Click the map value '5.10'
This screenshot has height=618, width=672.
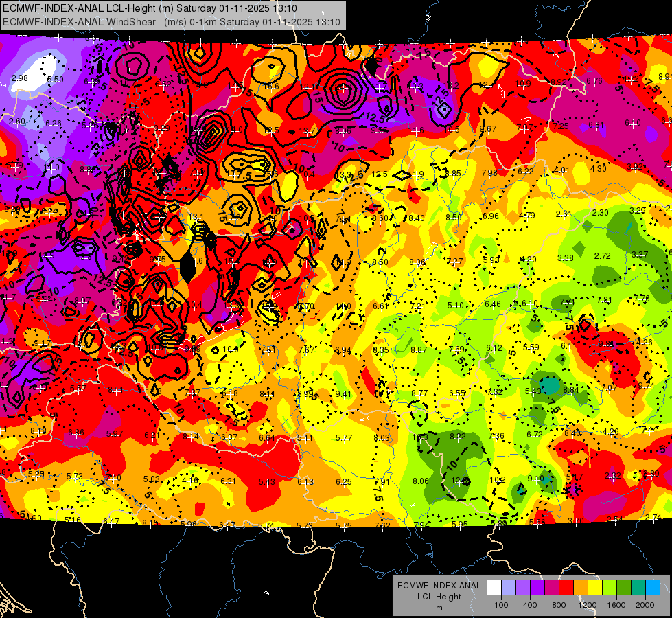pyautogui.click(x=456, y=306)
